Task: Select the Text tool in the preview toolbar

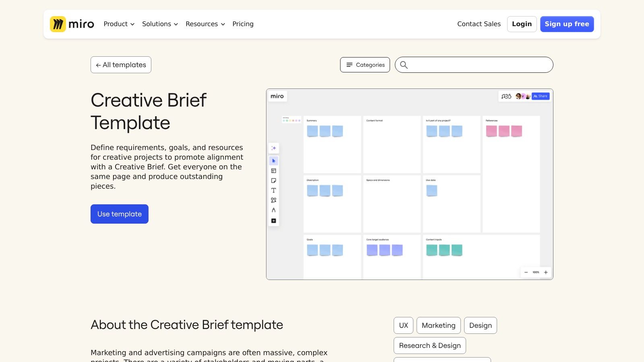Action: tap(274, 190)
